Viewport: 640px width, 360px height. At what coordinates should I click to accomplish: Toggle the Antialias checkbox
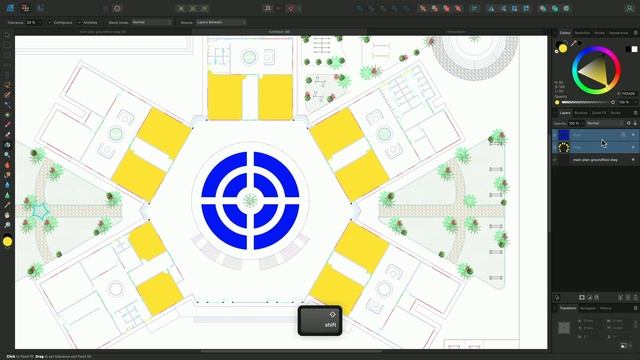click(79, 22)
